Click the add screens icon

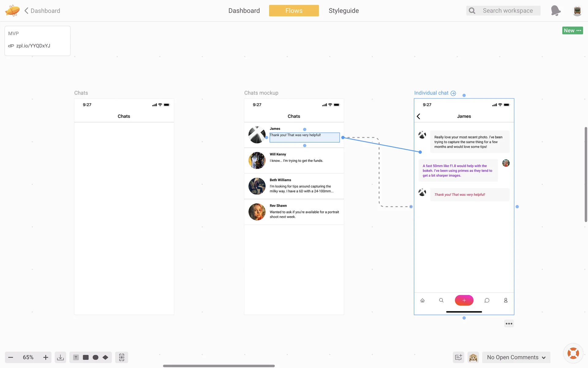coord(122,357)
